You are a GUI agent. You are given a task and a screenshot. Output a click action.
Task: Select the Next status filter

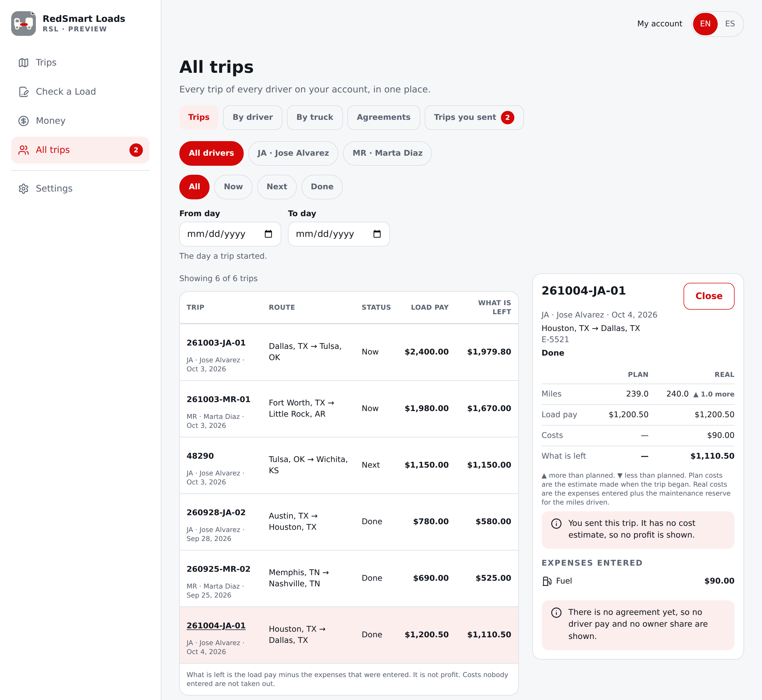tap(277, 187)
